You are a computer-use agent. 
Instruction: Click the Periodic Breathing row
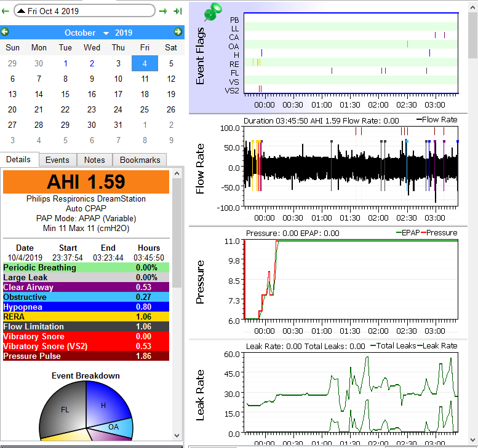click(x=86, y=267)
